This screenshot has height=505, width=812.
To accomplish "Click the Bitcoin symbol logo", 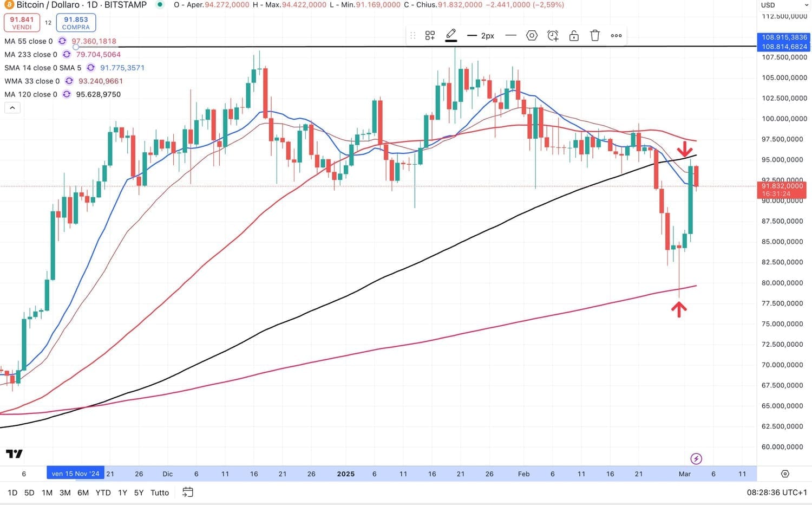I will tap(8, 5).
